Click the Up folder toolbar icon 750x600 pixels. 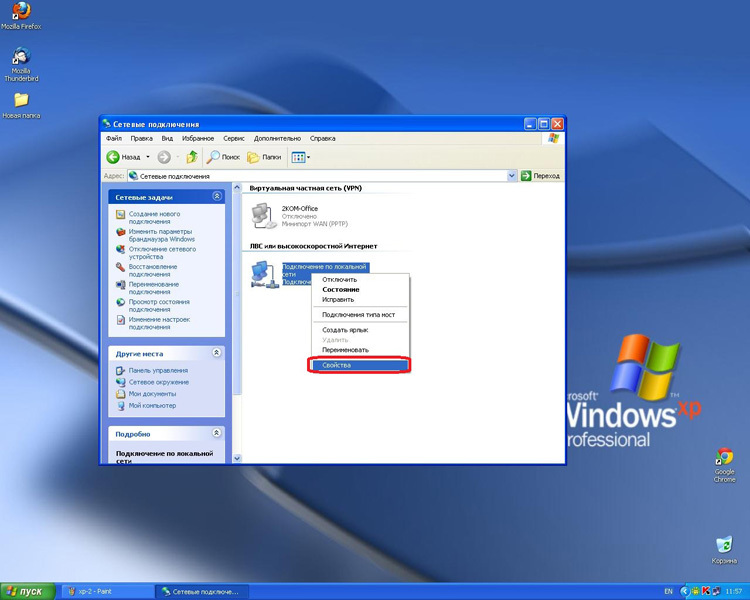click(x=192, y=157)
